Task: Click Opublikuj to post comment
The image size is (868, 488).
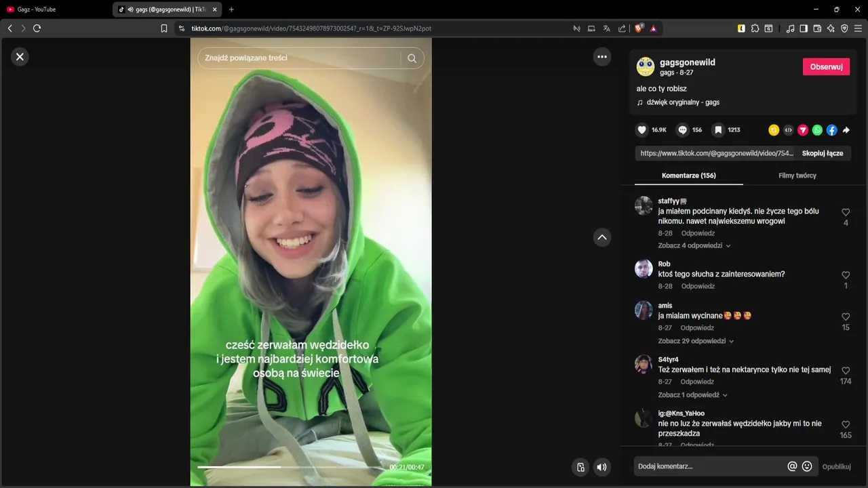Action: coord(836,466)
